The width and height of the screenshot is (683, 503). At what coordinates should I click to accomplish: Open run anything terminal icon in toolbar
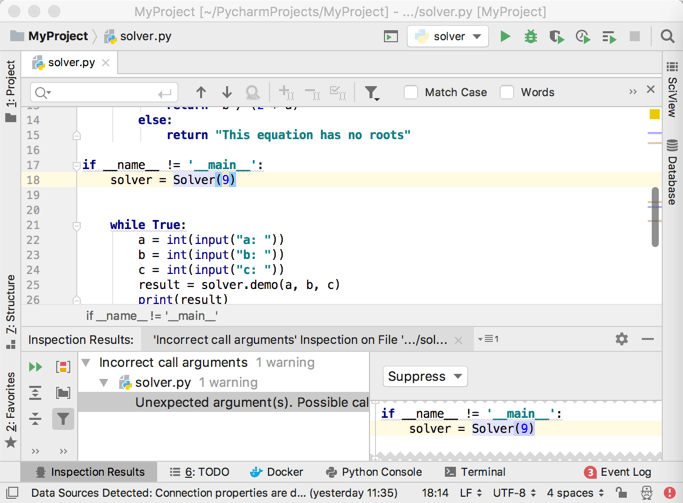[391, 37]
